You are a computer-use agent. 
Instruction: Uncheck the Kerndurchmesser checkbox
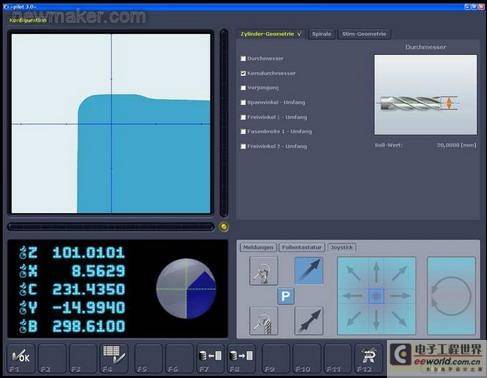tap(243, 73)
